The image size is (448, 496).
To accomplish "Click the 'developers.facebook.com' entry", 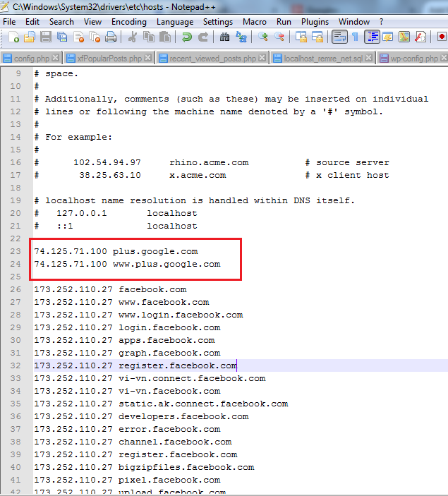I will (183, 416).
